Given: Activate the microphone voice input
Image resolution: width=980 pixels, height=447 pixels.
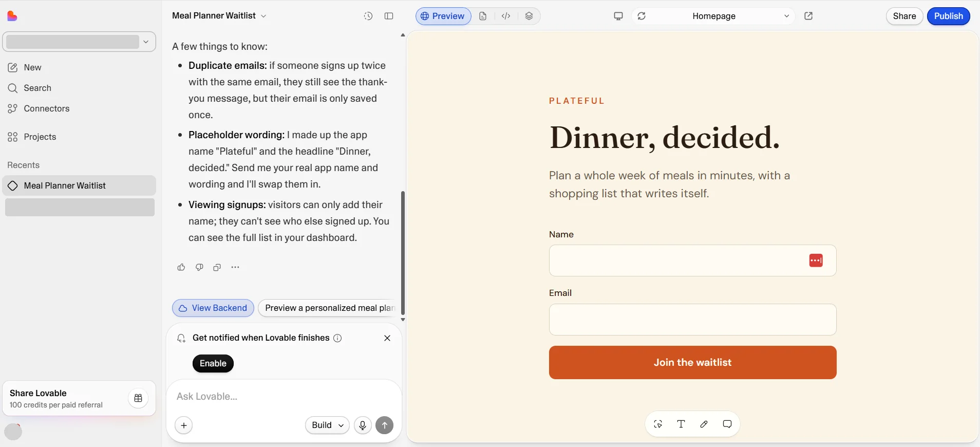Looking at the screenshot, I should [363, 425].
